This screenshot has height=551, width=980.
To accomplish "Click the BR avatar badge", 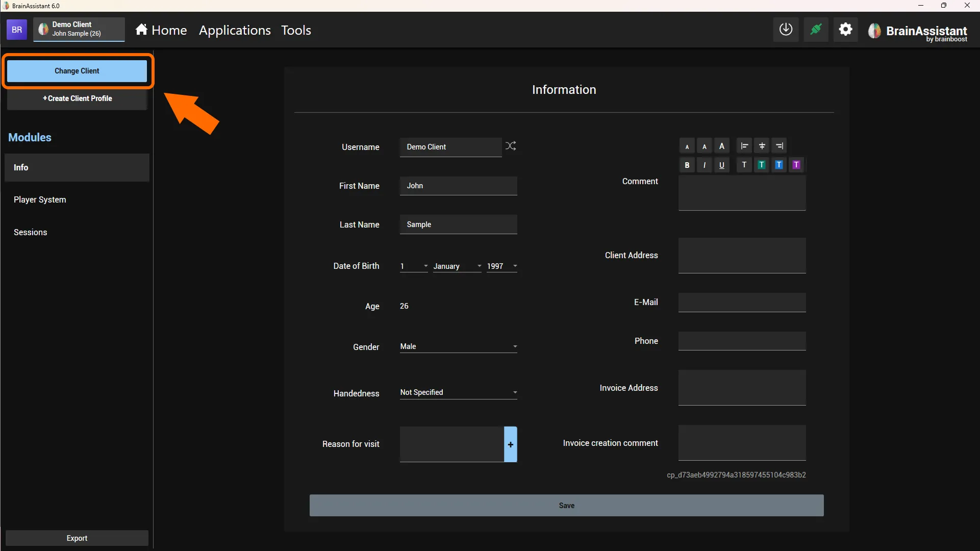I will (17, 30).
